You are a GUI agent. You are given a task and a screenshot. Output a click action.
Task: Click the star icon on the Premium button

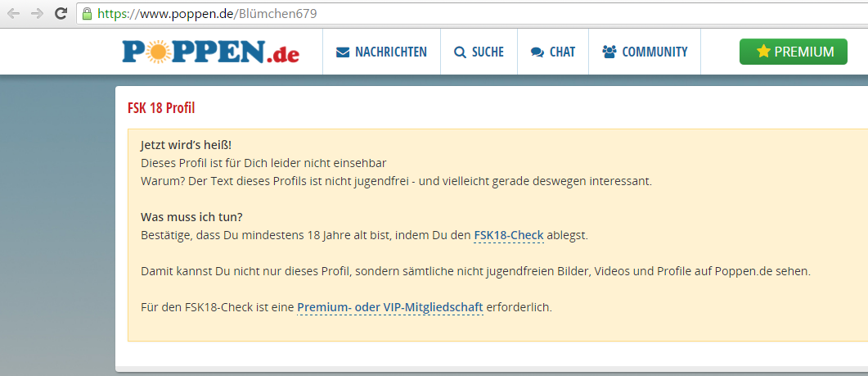pyautogui.click(x=762, y=52)
